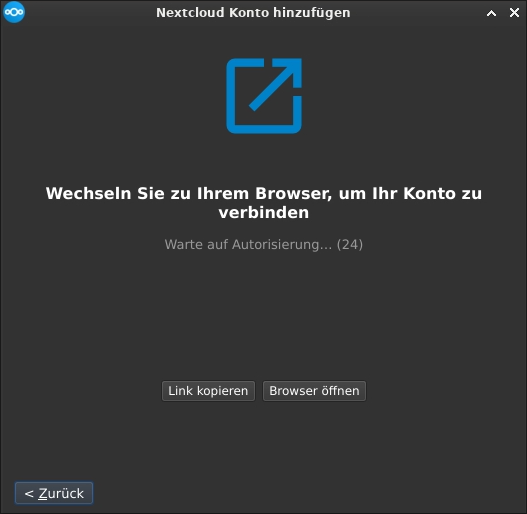Click the Nextcloud logo in the title bar
527x514 pixels.
tap(14, 12)
